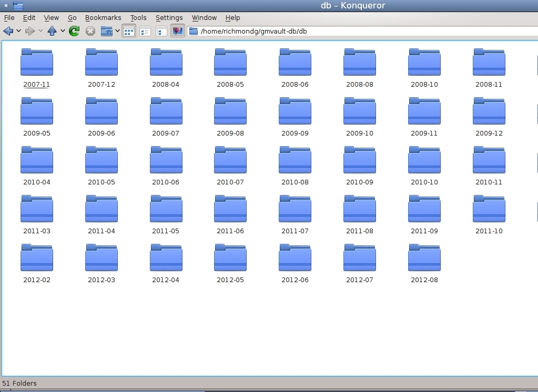The height and width of the screenshot is (392, 538).
Task: Select the 2011-10 folder
Action: tap(489, 209)
